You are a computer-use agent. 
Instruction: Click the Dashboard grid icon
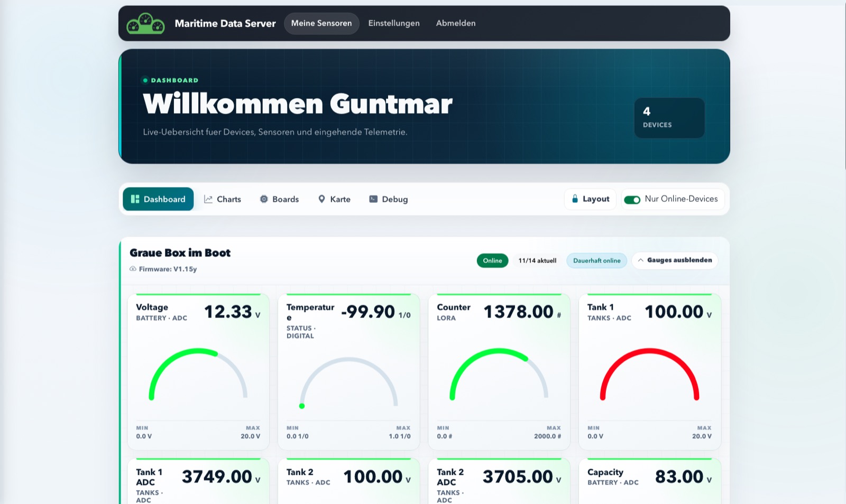pos(135,199)
